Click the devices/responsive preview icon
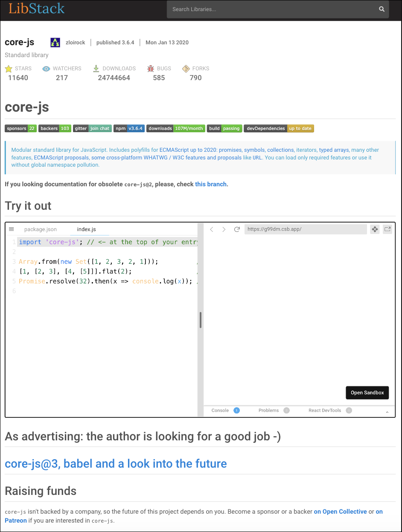 point(375,229)
